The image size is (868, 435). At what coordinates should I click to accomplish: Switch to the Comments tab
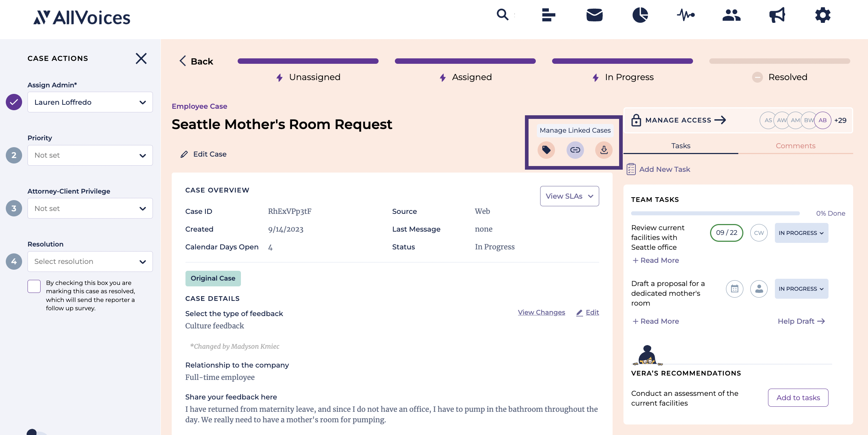pyautogui.click(x=796, y=146)
